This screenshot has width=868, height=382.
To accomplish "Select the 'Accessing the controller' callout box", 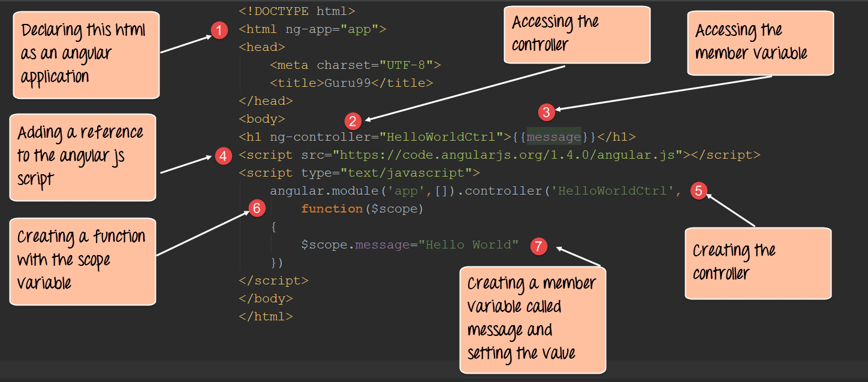I will pyautogui.click(x=577, y=34).
